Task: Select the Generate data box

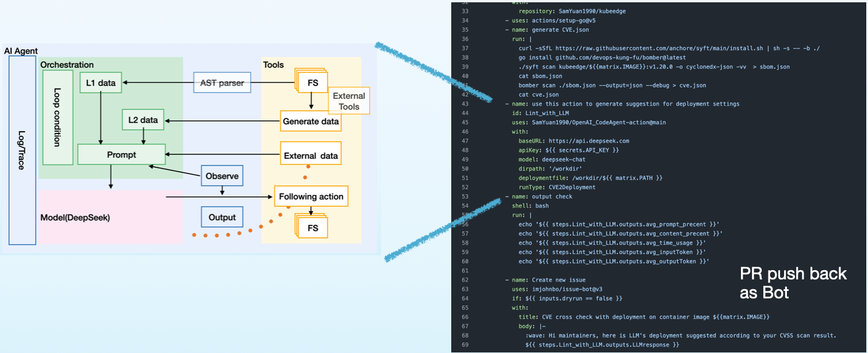Action: (x=310, y=121)
